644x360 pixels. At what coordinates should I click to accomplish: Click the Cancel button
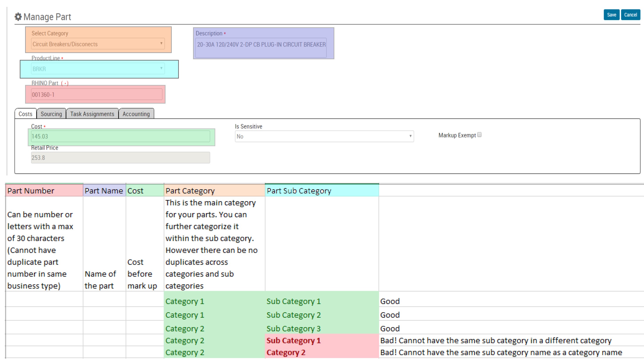630,15
